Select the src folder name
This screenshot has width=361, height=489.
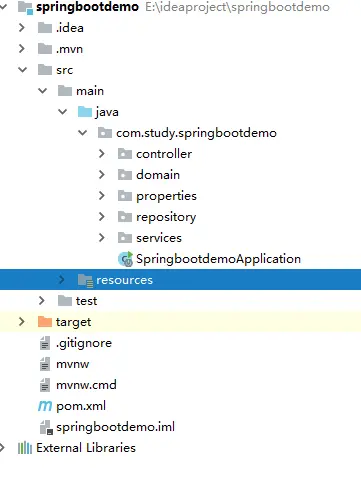coord(64,70)
